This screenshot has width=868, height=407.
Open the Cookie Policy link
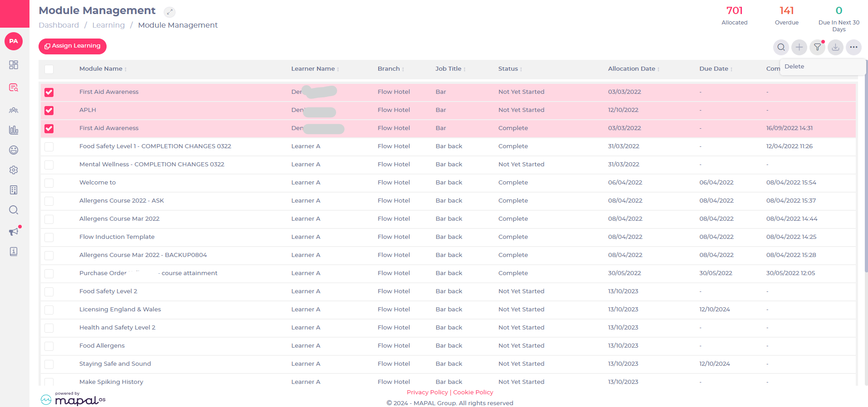473,392
